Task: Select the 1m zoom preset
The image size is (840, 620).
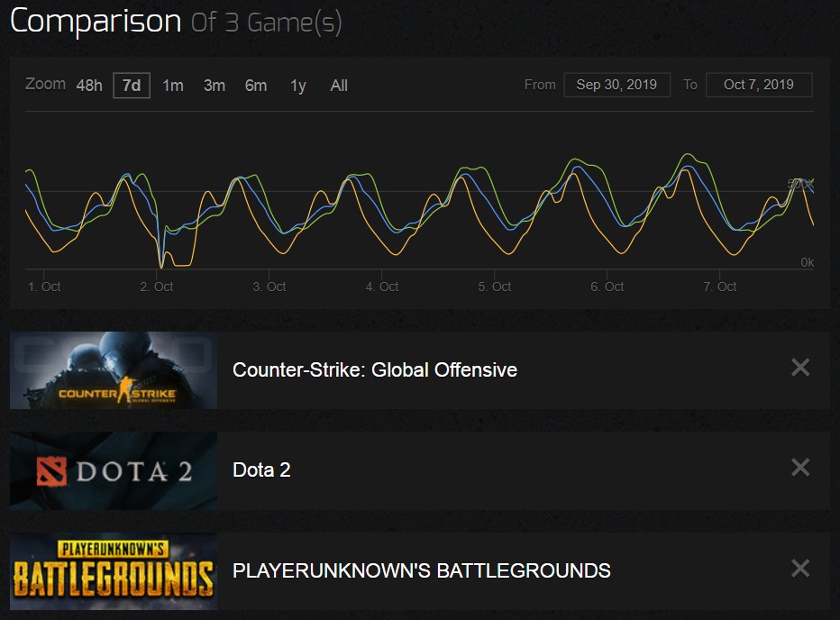Action: 173,86
